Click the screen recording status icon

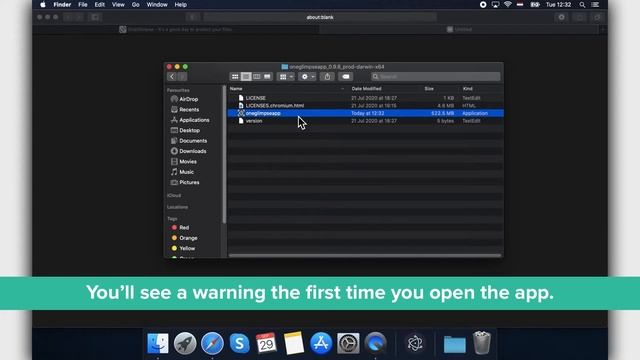click(483, 5)
